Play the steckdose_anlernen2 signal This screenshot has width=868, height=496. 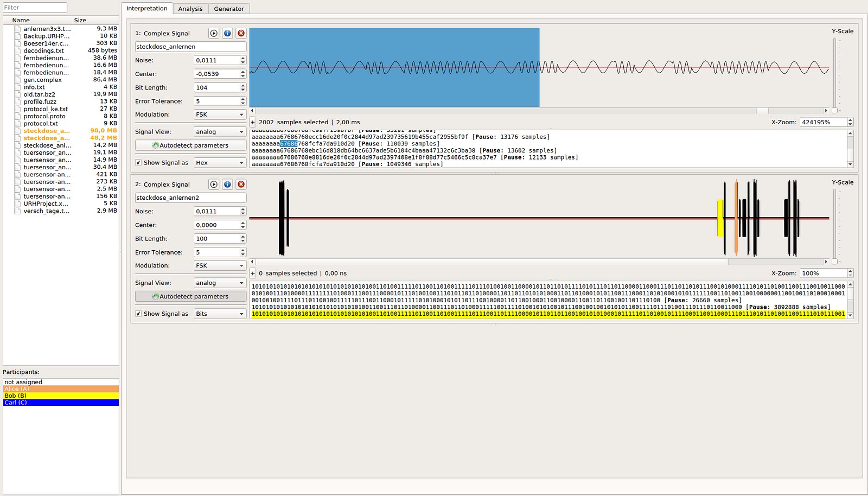(x=214, y=185)
